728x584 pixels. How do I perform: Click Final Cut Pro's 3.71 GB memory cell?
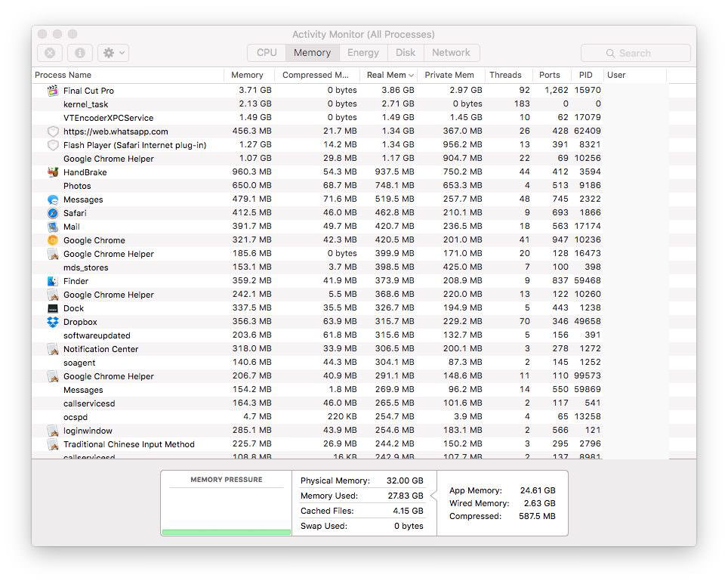tap(255, 90)
